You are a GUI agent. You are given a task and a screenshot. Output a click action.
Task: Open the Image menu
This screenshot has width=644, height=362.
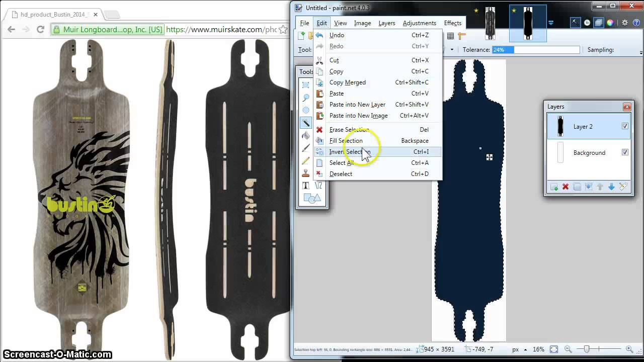click(x=362, y=23)
